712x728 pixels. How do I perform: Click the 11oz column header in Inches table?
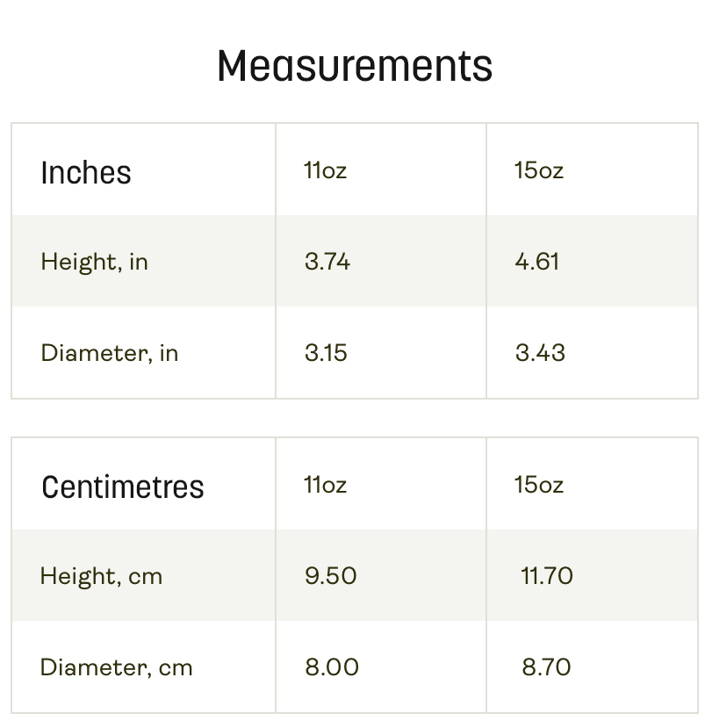(326, 170)
